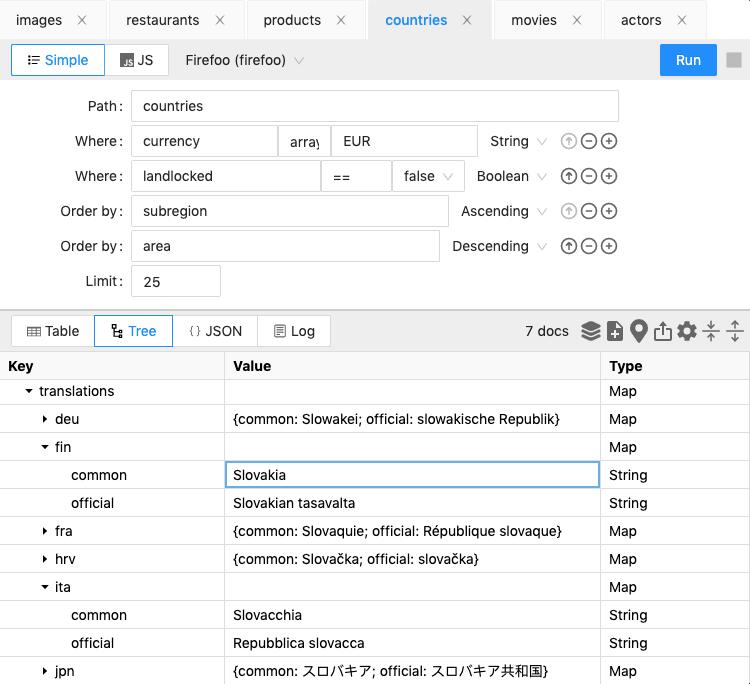Switch to Simple query mode
Screen dimensions: 750x684
coord(58,60)
